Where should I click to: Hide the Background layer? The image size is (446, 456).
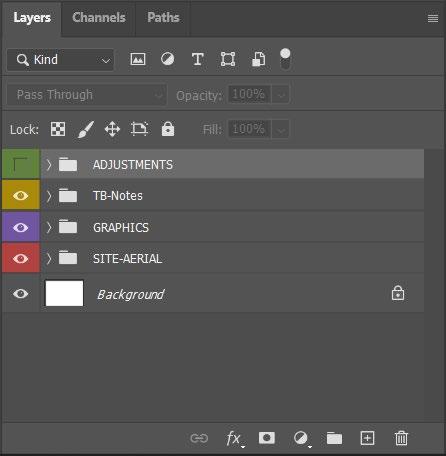(21, 294)
